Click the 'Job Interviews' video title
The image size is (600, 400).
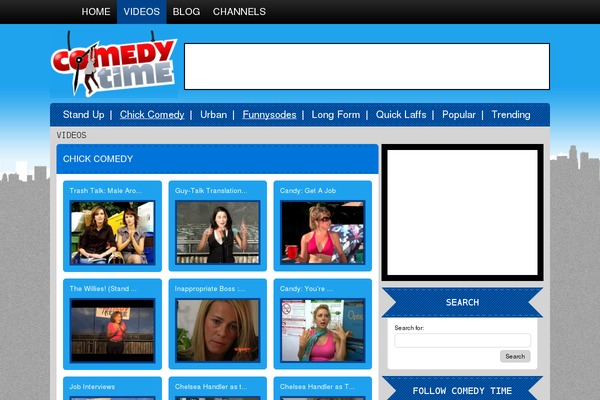pos(92,387)
